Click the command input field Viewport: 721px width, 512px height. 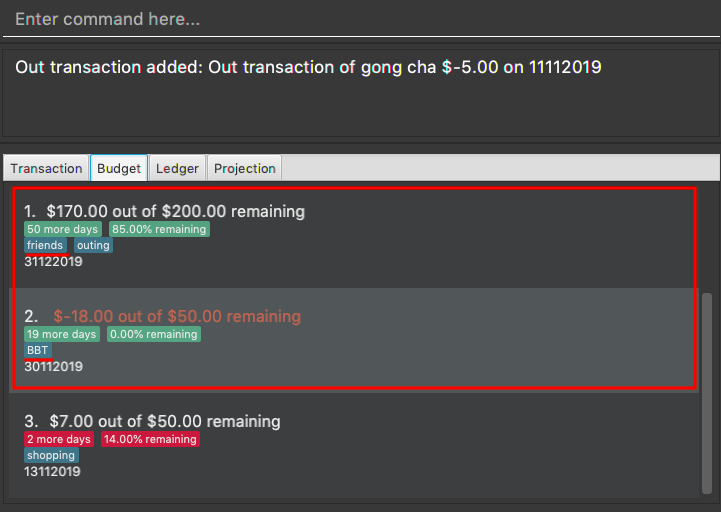(360, 19)
